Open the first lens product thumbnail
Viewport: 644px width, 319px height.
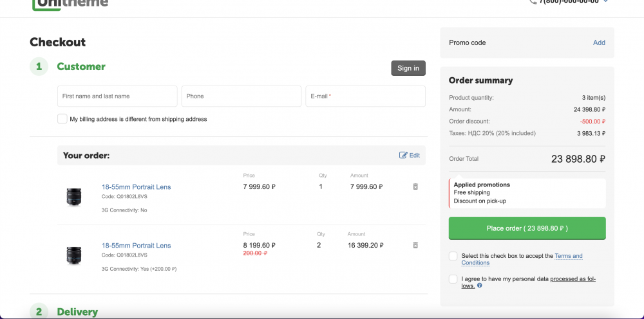click(74, 196)
